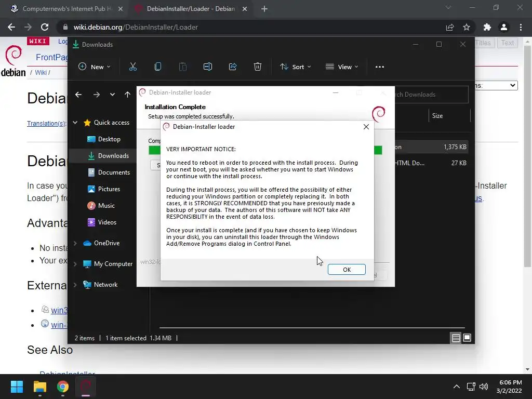Open the Sort dropdown menu
Screen dimensions: 532x399
[x=295, y=67]
